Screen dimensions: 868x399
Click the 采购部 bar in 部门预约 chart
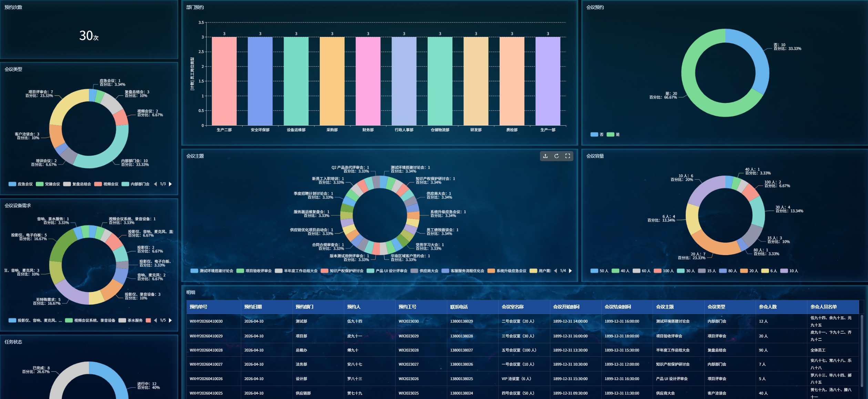[x=332, y=81]
